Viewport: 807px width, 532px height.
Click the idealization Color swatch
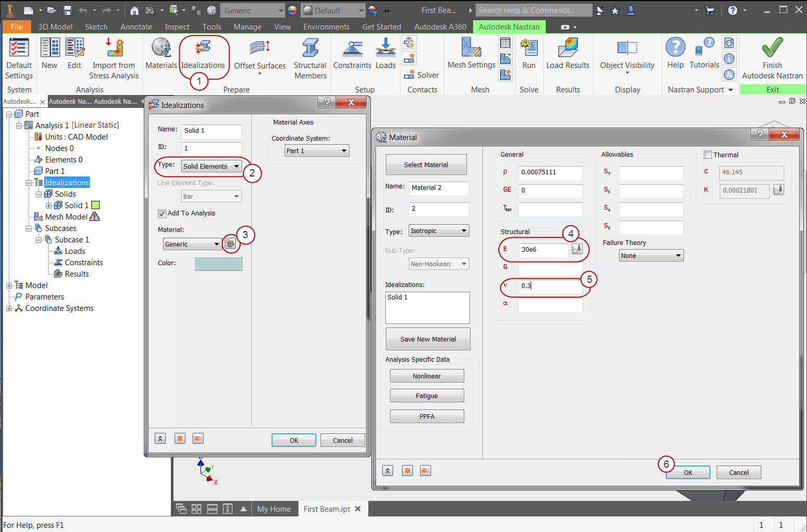pos(218,264)
